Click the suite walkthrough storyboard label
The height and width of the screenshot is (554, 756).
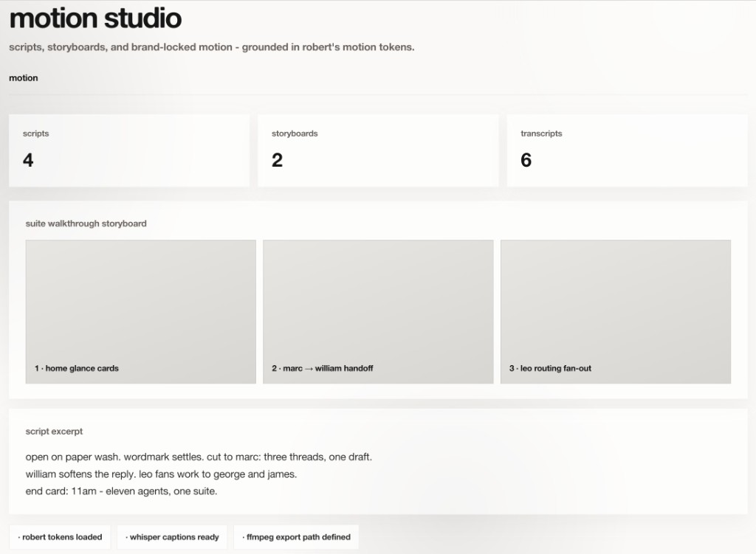(86, 224)
